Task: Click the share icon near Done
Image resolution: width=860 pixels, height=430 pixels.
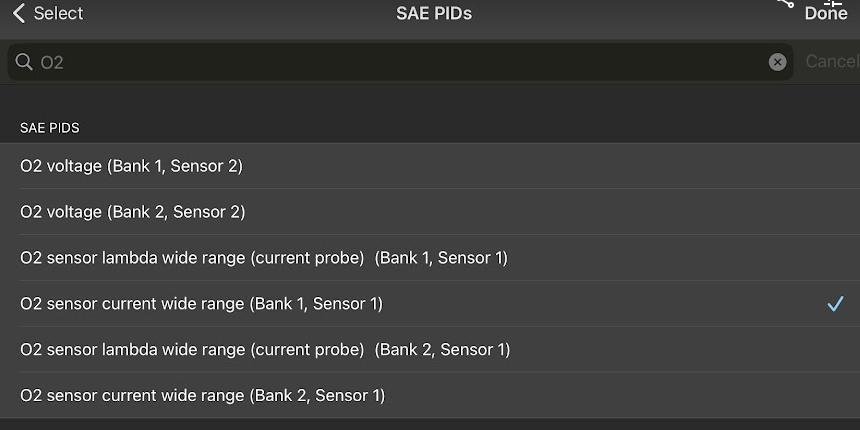Action: (785, 4)
